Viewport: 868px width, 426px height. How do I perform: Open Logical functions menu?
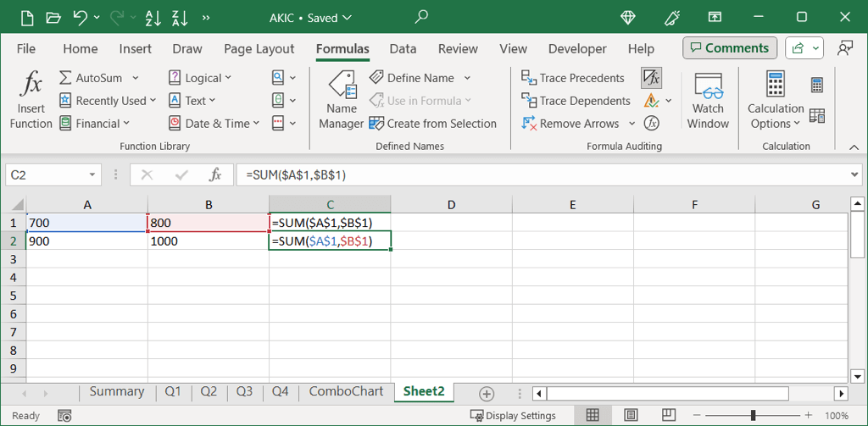point(200,78)
